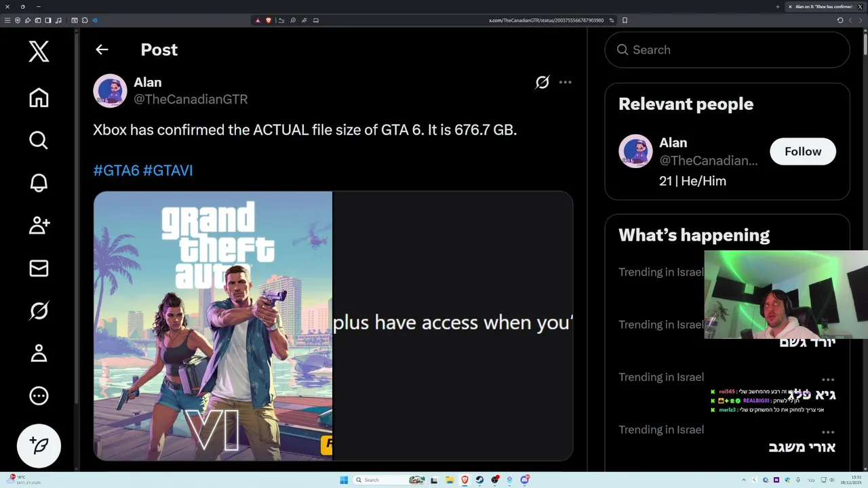Open Alan's profile avatar on the post

pyautogui.click(x=110, y=90)
